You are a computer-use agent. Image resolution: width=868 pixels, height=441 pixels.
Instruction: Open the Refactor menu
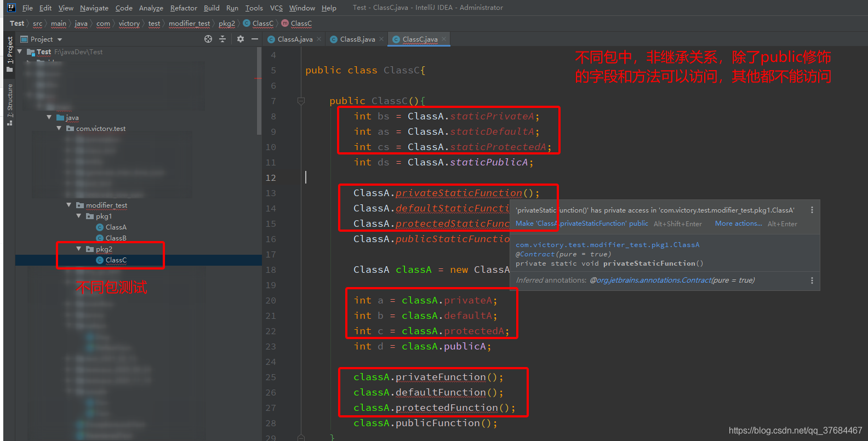(x=184, y=8)
